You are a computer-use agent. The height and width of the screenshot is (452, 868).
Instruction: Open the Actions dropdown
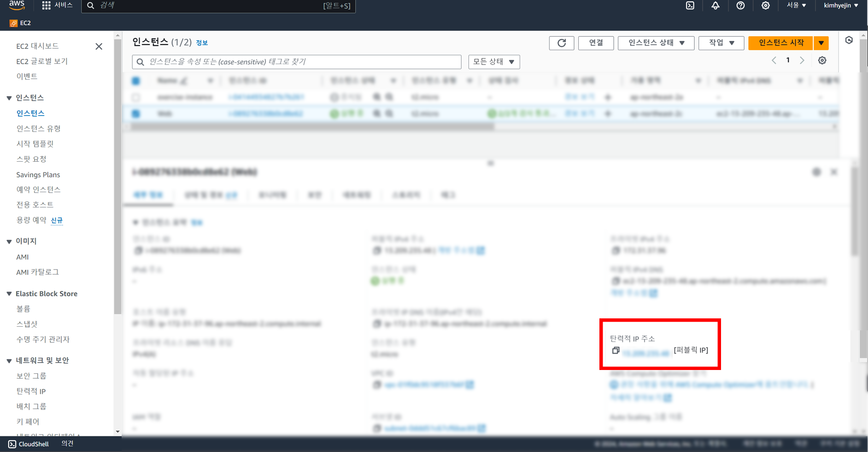721,43
